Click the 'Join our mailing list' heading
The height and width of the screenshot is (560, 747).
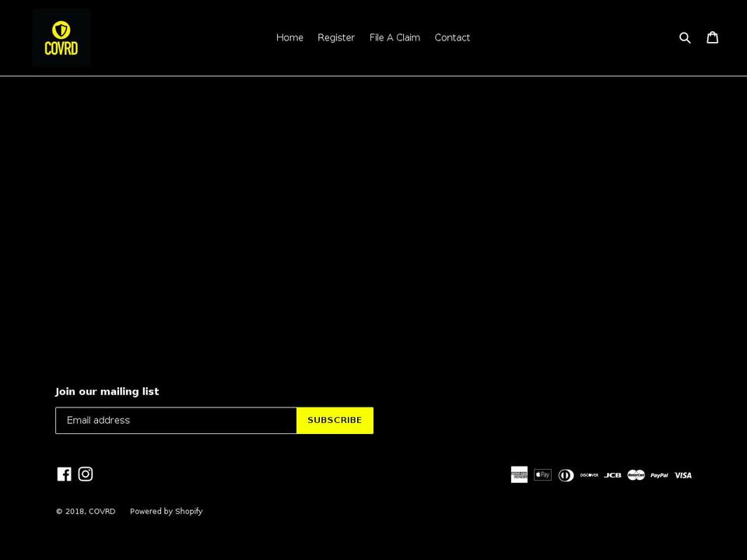107,391
